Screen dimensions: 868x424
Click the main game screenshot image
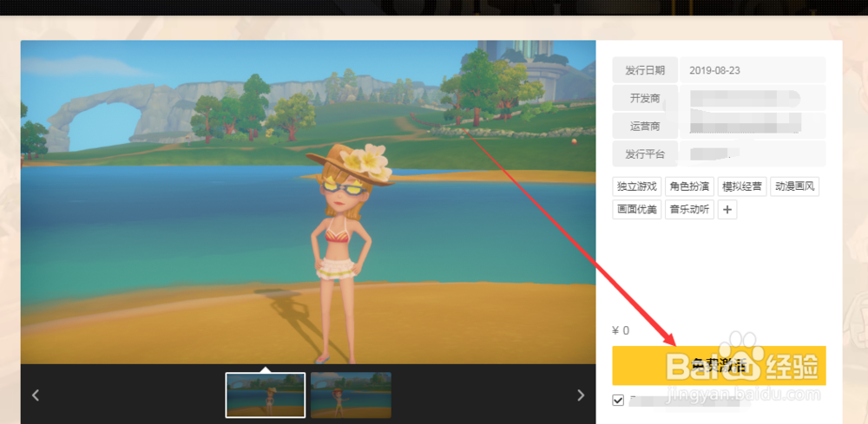[x=308, y=202]
